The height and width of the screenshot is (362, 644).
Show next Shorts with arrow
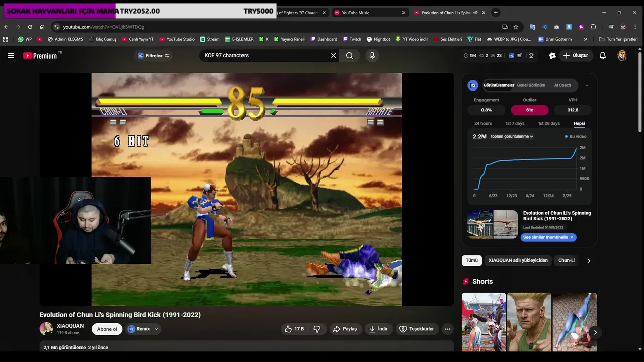coord(595,332)
